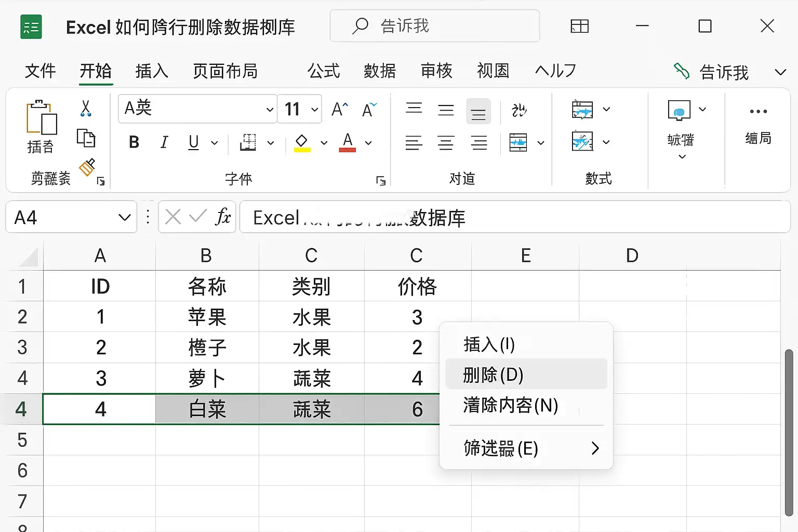This screenshot has height=532, width=798.
Task: Open the font name dropdown
Action: pyautogui.click(x=270, y=109)
